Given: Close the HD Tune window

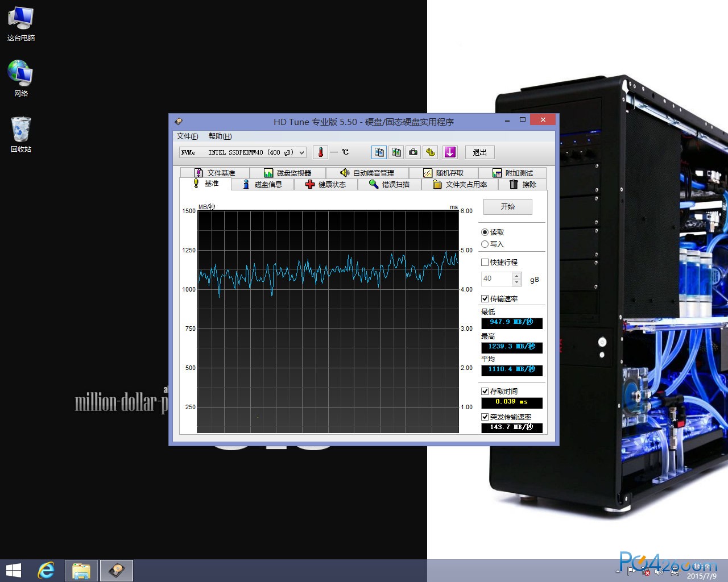Looking at the screenshot, I should point(543,120).
